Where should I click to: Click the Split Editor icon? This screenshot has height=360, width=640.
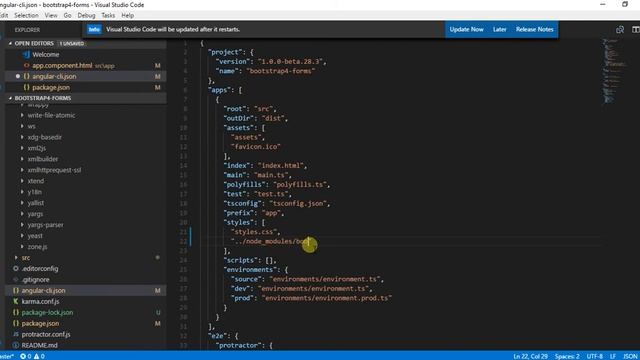636,29
